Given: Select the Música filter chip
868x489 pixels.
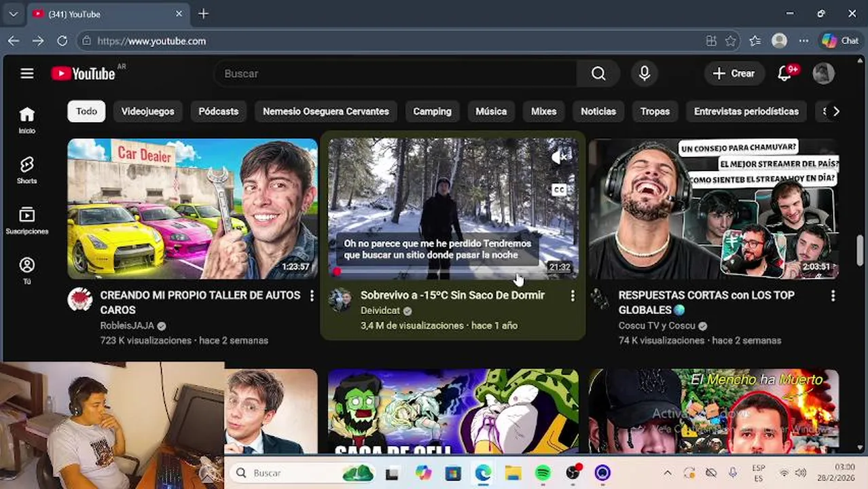Looking at the screenshot, I should 491,111.
